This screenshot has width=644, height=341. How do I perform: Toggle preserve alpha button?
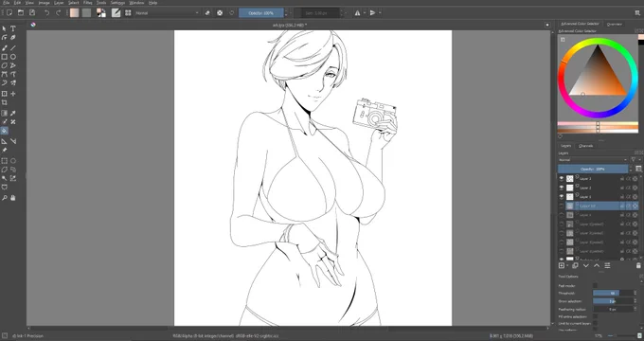[x=220, y=13]
